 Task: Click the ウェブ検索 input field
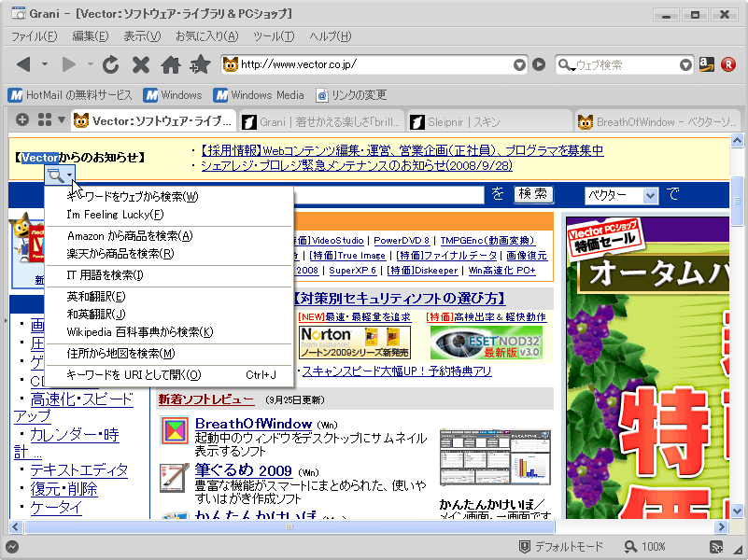pos(627,64)
